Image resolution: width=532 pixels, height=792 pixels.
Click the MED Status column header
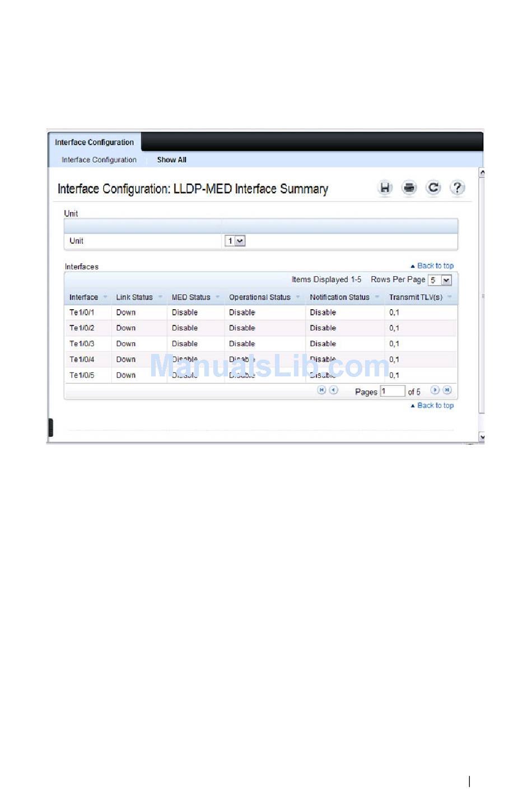191,297
